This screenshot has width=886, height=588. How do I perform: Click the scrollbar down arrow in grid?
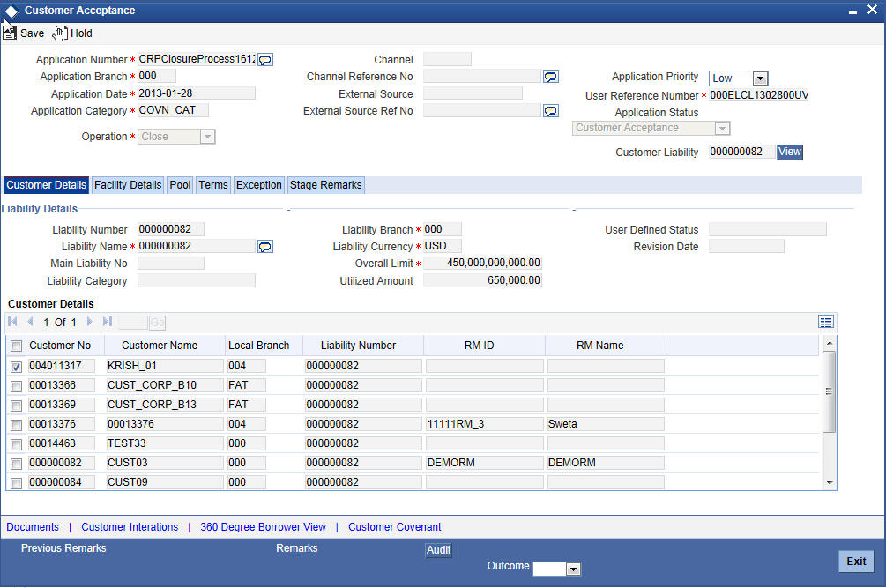(x=829, y=483)
